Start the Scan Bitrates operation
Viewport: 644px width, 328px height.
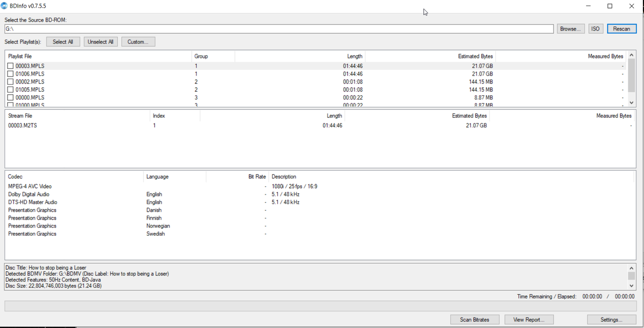(474, 319)
